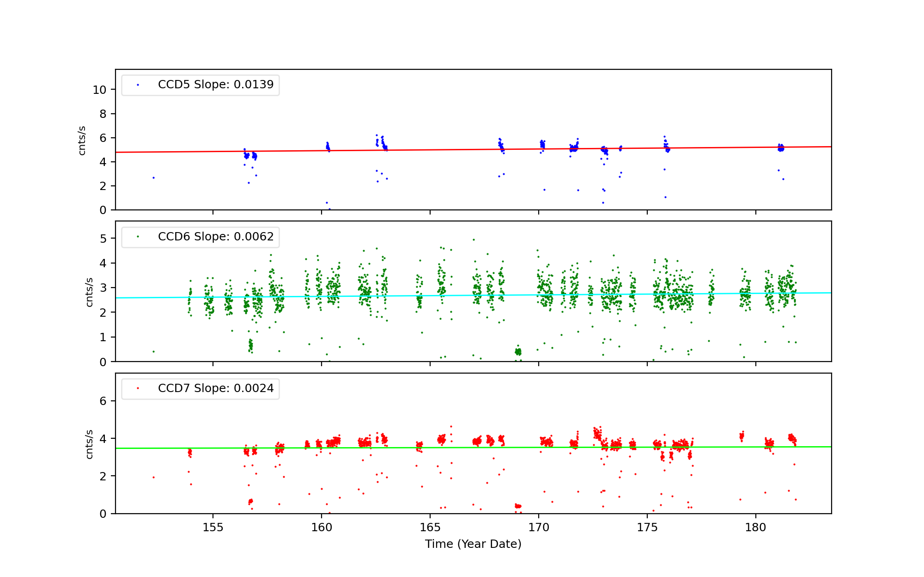Click the 165 x-axis tick label
The width and height of the screenshot is (924, 577).
tap(430, 528)
